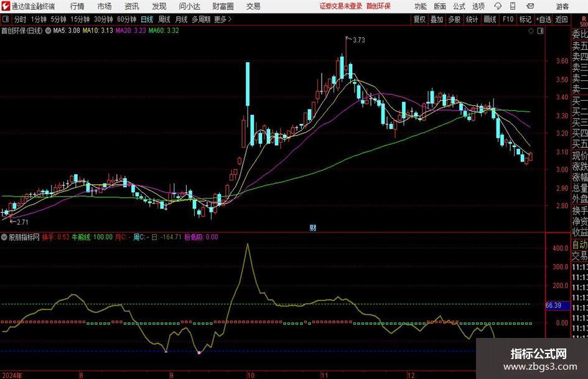Click the 首创环保(日线) chart title
Image resolution: width=588 pixels, height=379 pixels.
(22, 30)
